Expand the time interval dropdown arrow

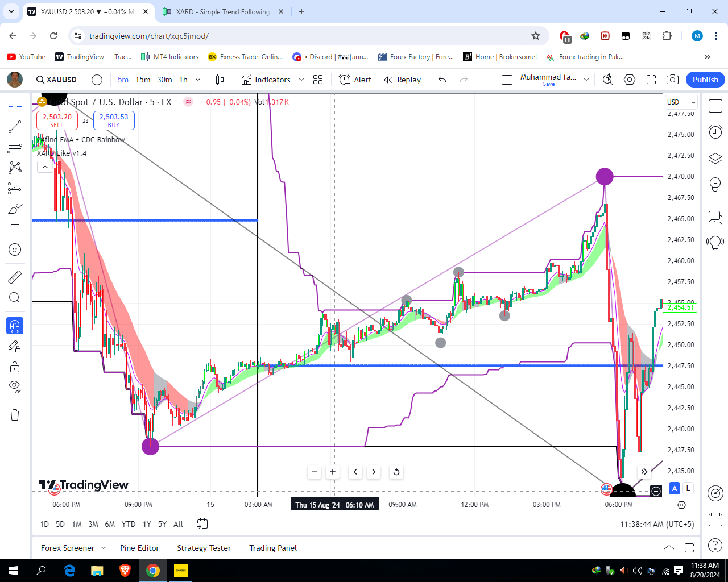click(x=198, y=80)
